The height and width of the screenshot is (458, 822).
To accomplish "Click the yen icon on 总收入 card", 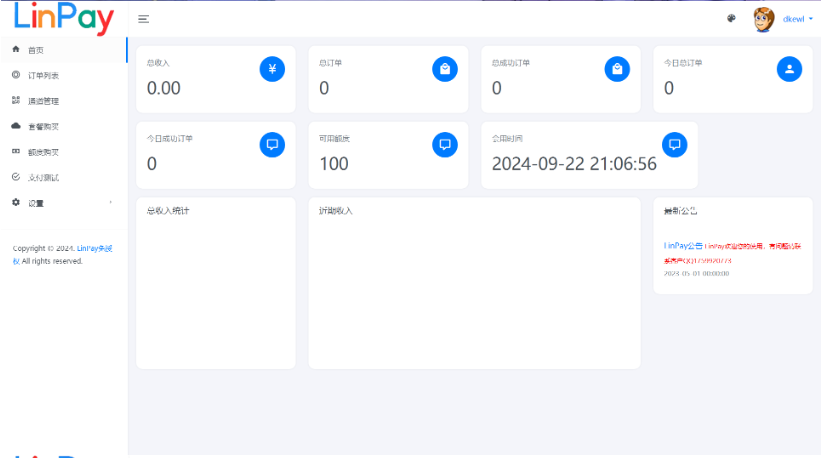I will pyautogui.click(x=272, y=68).
